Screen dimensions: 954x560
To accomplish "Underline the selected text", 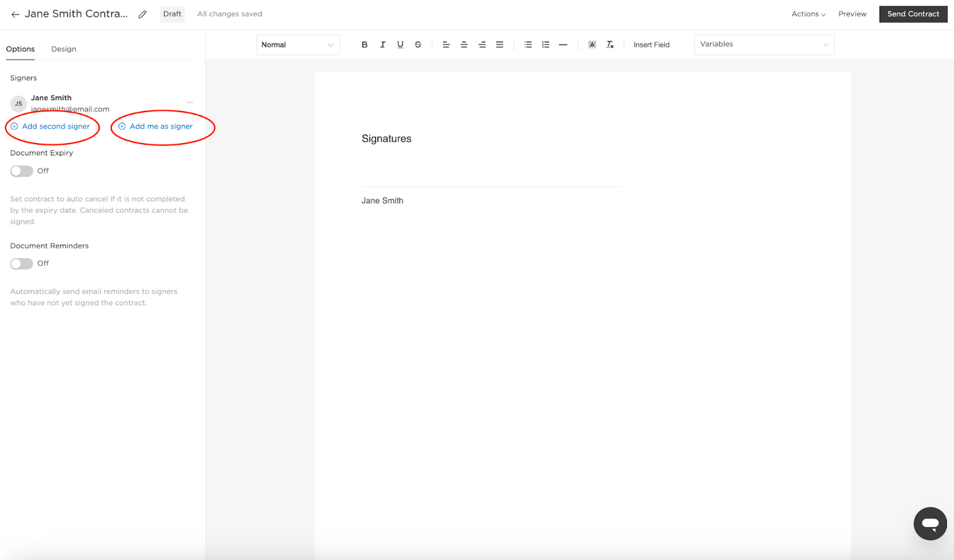I will tap(400, 45).
